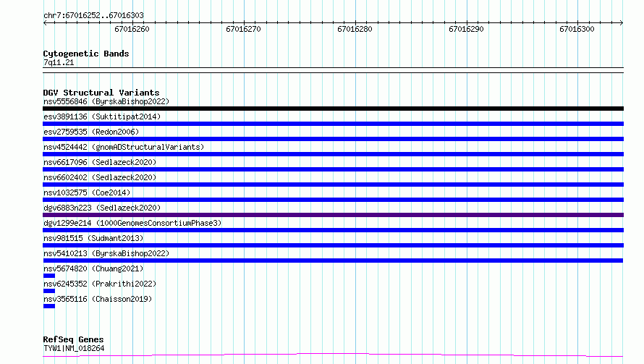Click the blue esv3891136 variant bar
This screenshot has width=644, height=364.
(x=333, y=124)
